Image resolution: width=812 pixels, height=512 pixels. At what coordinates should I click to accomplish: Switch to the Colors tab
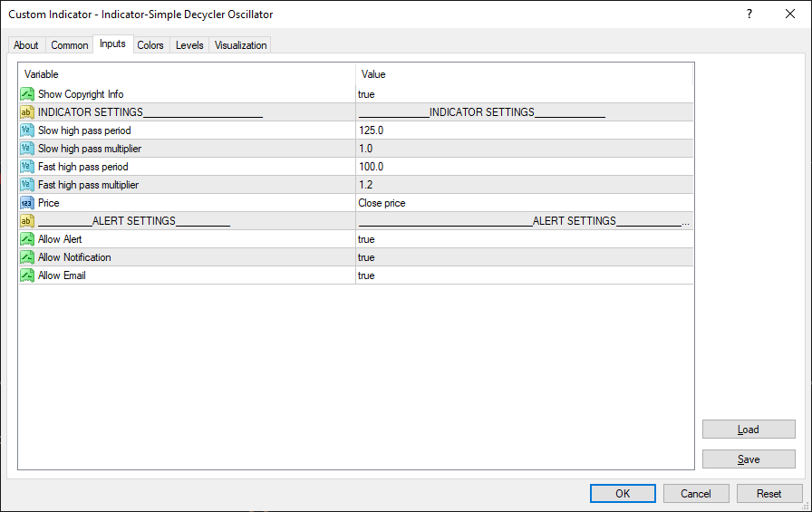[150, 45]
